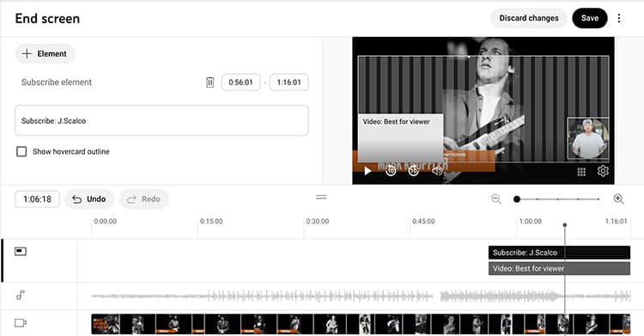Screen dimensions: 644x336
Task: Edit the start time 0:56:01 field
Action: [x=240, y=82]
